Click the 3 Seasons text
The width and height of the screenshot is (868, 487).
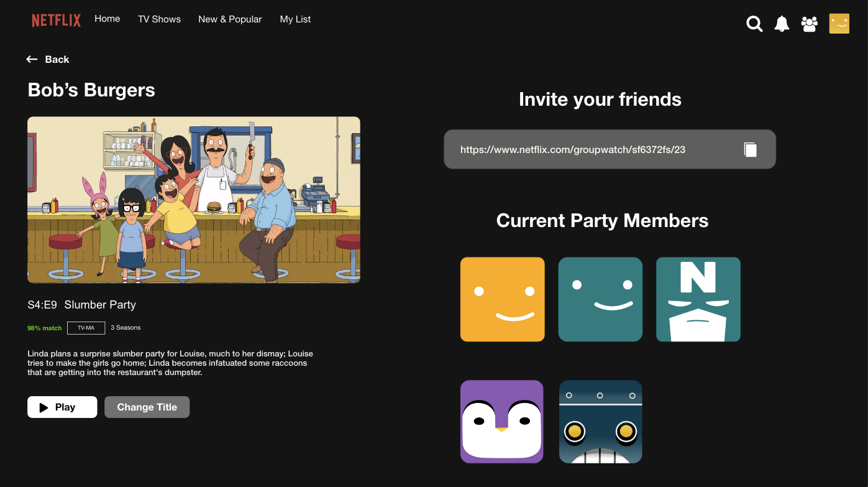[126, 328]
